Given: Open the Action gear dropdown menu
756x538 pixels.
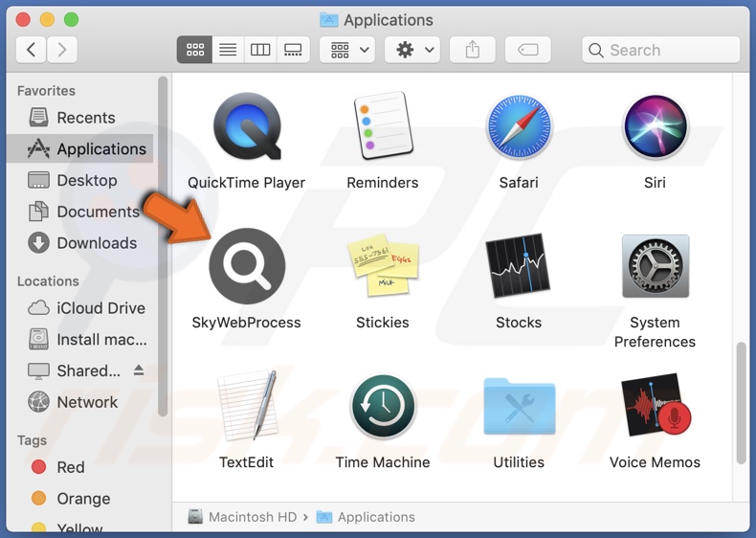Looking at the screenshot, I should pos(413,50).
